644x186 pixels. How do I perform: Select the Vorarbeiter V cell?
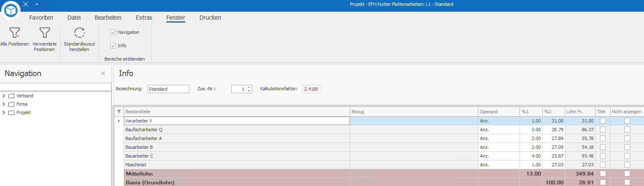[237, 121]
